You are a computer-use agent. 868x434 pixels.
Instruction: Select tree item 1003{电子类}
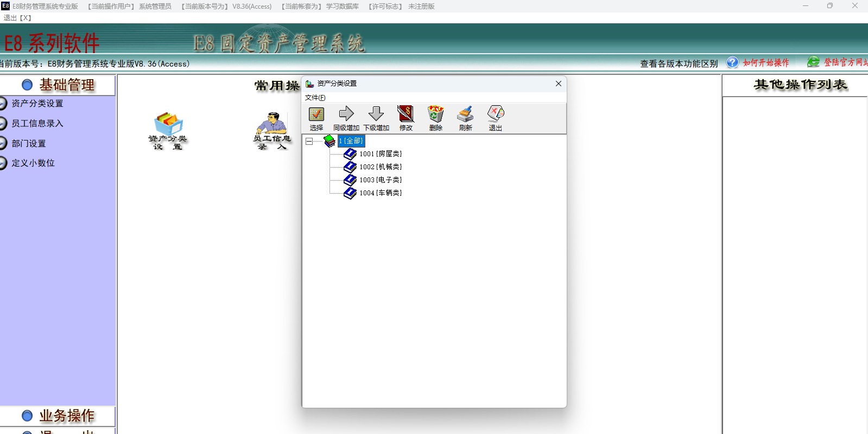point(381,180)
